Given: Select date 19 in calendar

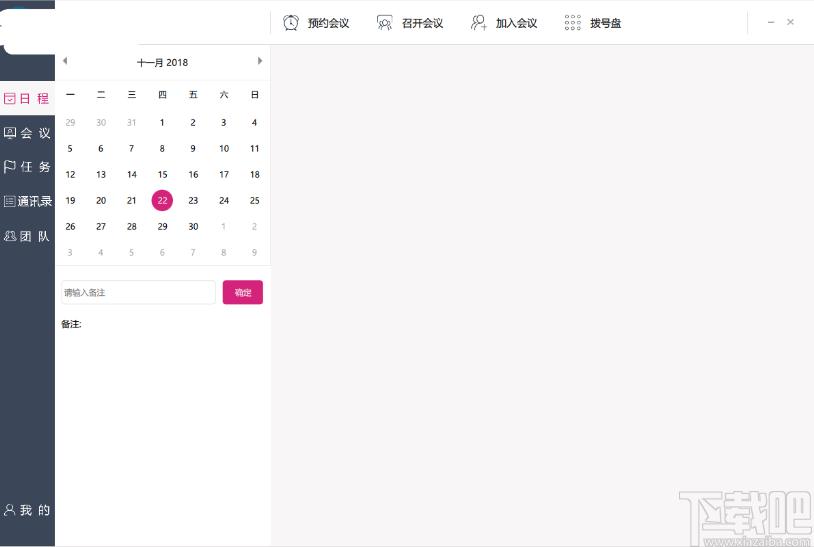Looking at the screenshot, I should click(x=70, y=200).
